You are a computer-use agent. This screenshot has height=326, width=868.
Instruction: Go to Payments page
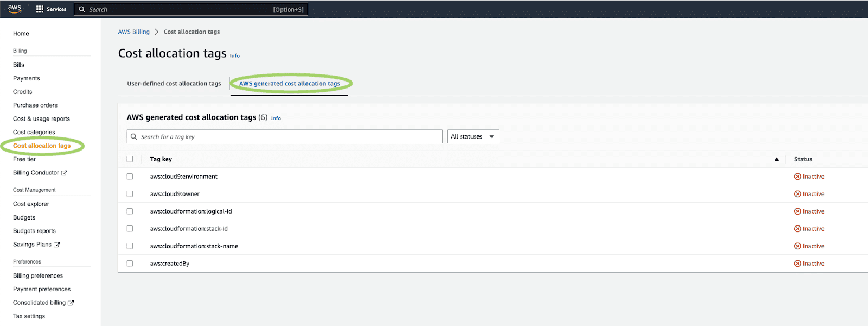point(27,78)
